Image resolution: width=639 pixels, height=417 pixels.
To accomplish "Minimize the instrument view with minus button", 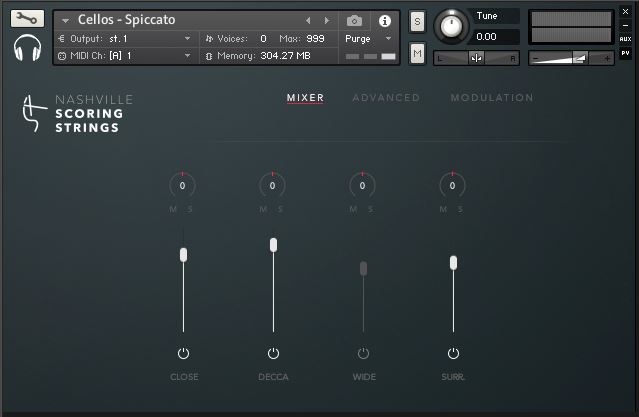I will coord(625,25).
